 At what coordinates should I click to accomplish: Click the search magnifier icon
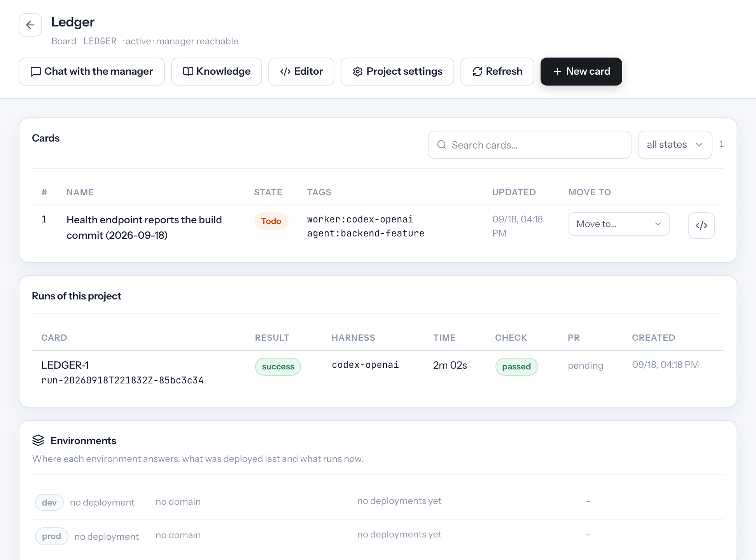441,145
